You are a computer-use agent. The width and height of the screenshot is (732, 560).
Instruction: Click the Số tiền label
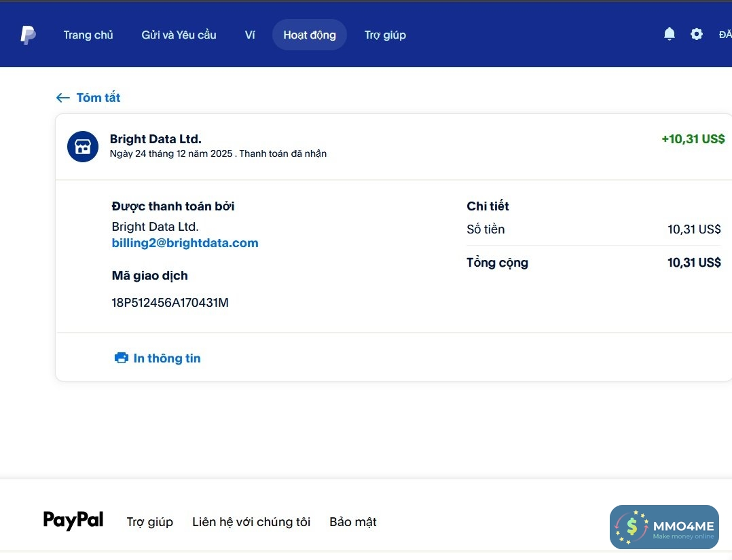486,229
